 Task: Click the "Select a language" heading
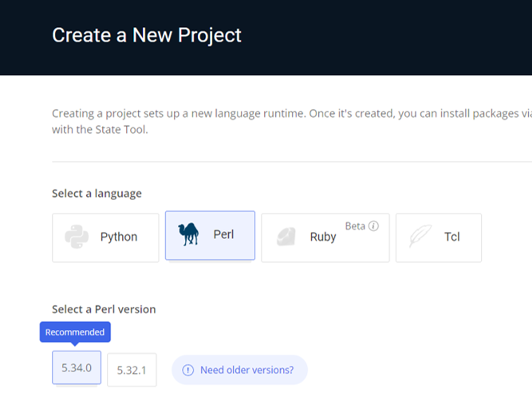(x=97, y=194)
